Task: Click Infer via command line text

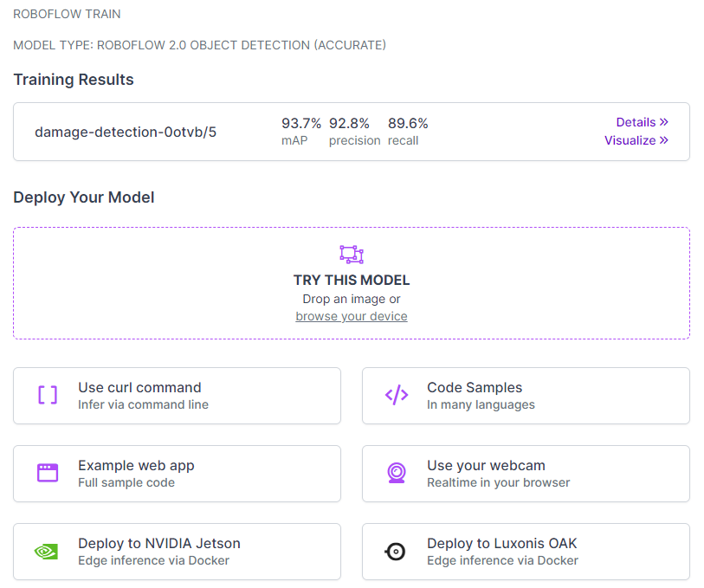Action: [x=143, y=404]
